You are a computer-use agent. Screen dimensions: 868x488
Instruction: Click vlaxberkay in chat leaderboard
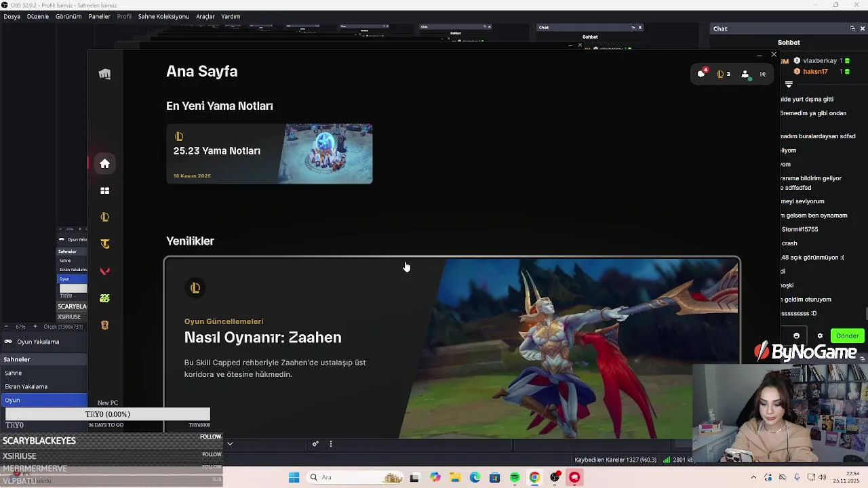[x=819, y=61]
